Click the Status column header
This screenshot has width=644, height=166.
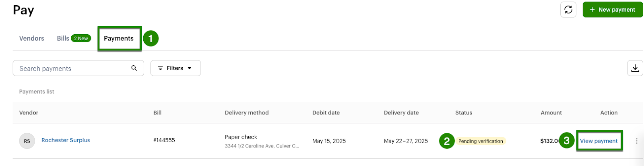pos(464,113)
